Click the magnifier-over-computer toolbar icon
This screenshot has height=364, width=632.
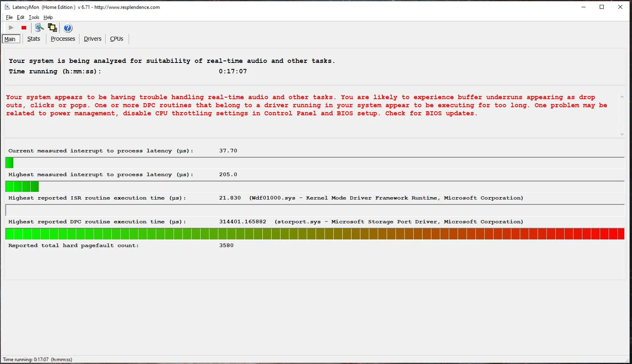click(x=39, y=28)
